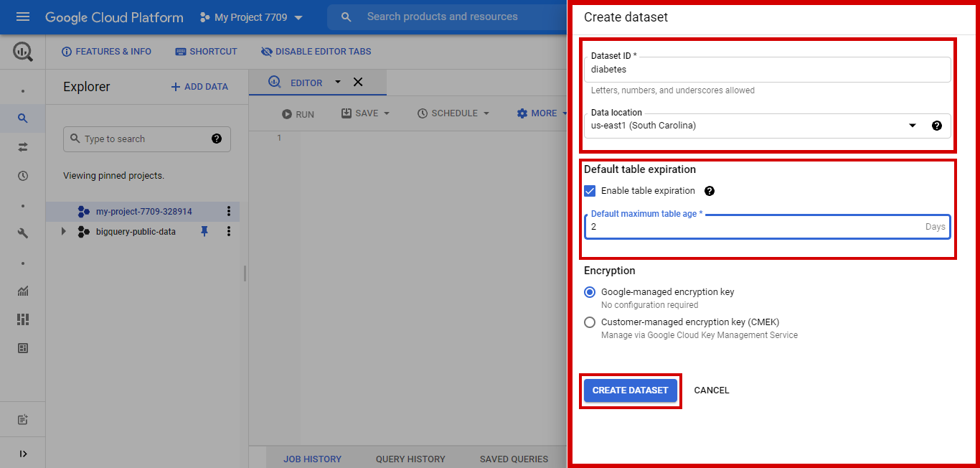
Task: Toggle Enable table expiration checkbox
Action: click(590, 191)
